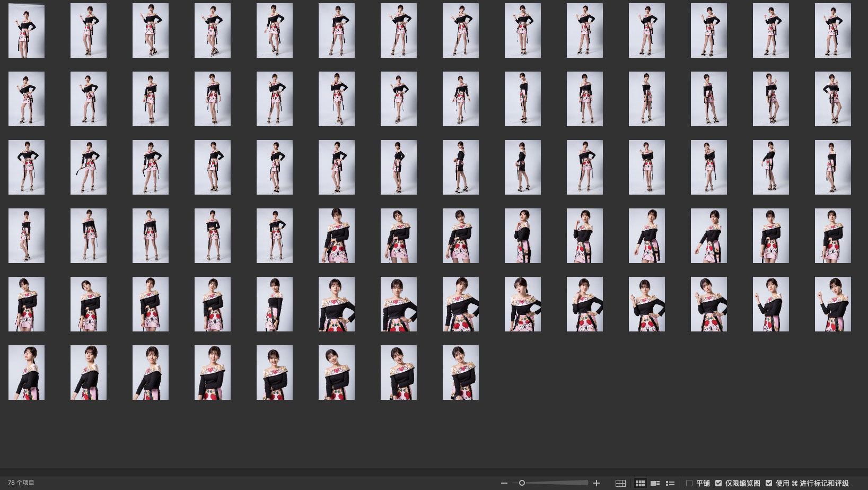Select the final thumbnail in the bottom row
The image size is (868, 490).
pyautogui.click(x=461, y=373)
